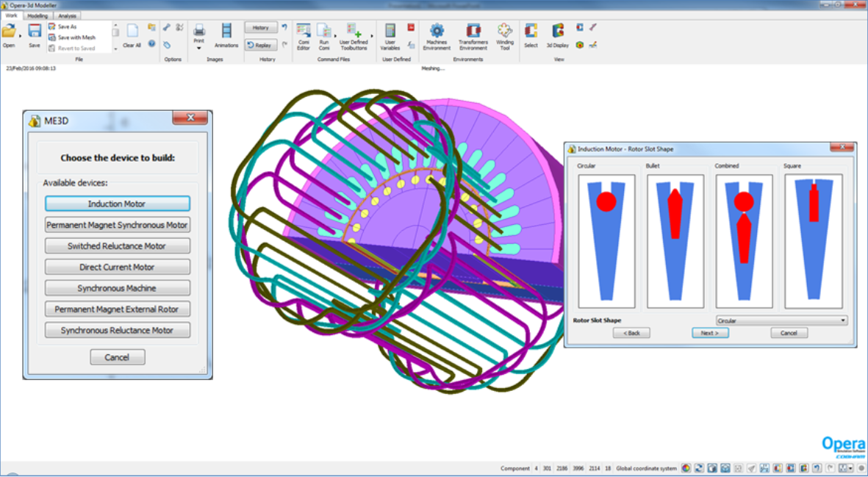The width and height of the screenshot is (868, 477).
Task: Click the undo arrow in History group
Action: [x=284, y=27]
